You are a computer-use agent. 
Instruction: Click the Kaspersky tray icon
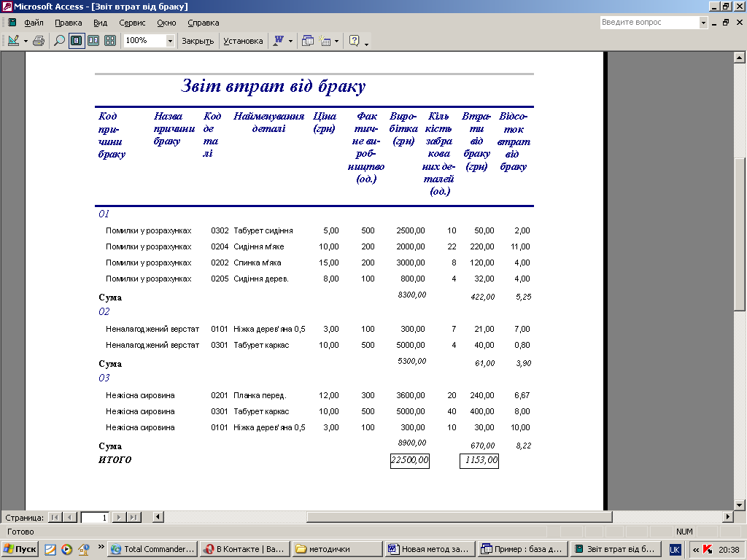pyautogui.click(x=708, y=550)
